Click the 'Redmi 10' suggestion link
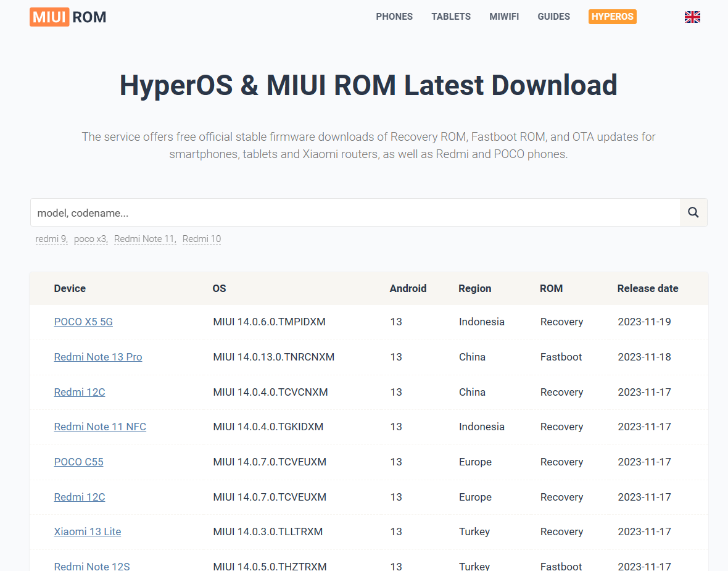 coord(201,239)
